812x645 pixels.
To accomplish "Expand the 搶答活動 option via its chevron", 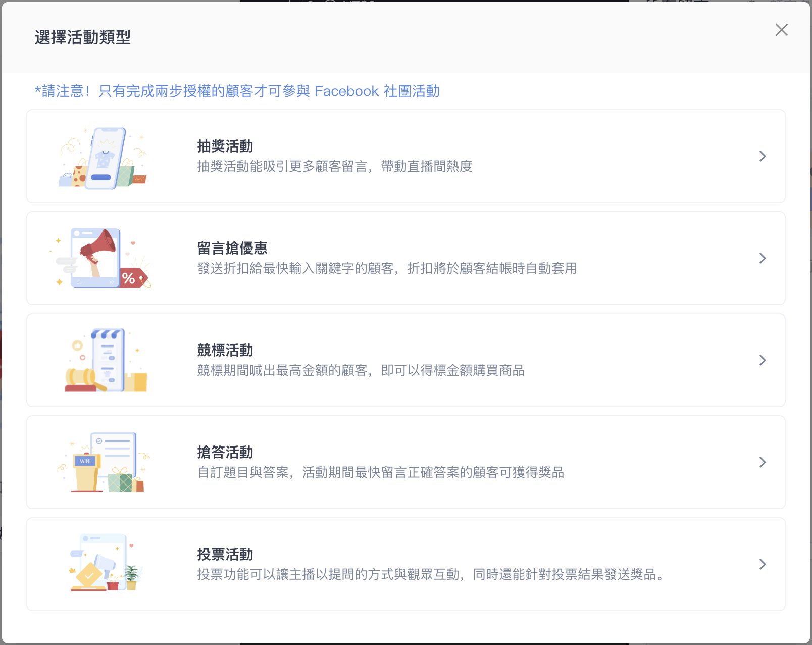I will click(762, 462).
